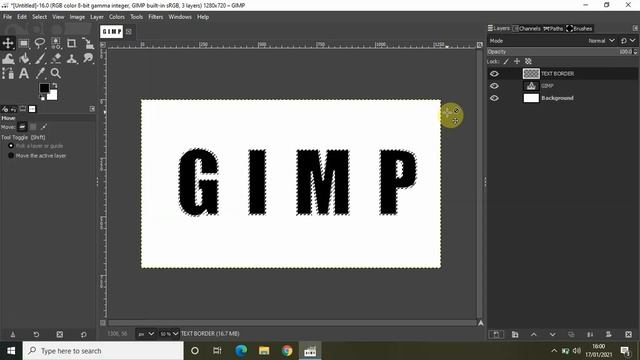Select the Background layer thumbnail

(x=531, y=98)
